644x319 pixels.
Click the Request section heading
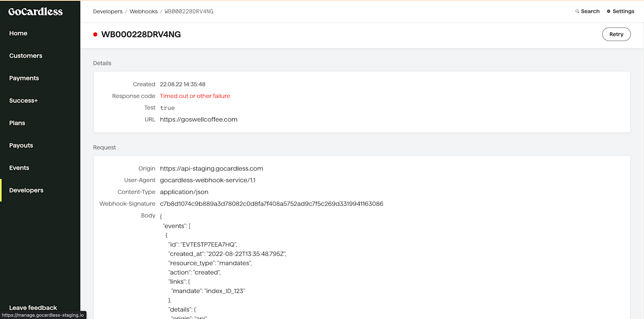pyautogui.click(x=104, y=147)
